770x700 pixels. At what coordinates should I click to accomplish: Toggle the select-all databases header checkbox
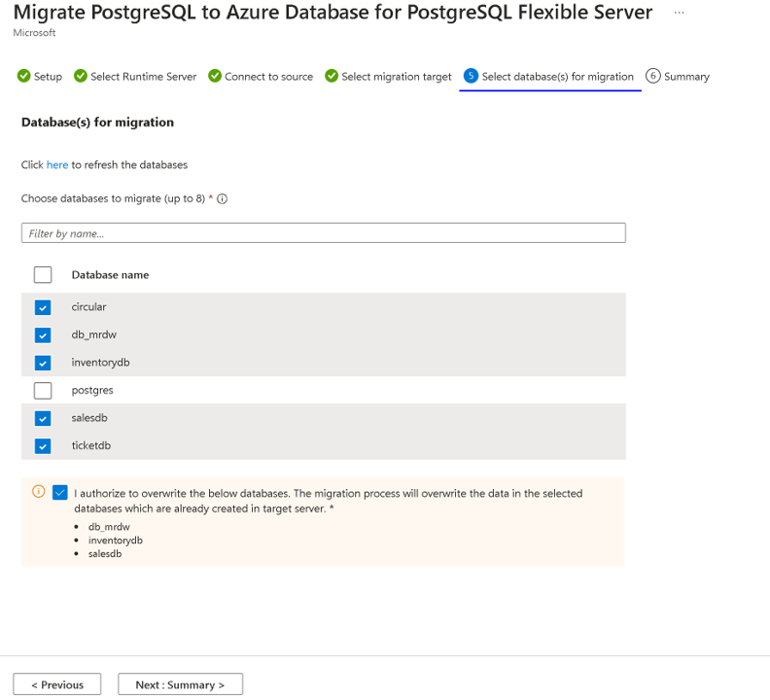[43, 275]
